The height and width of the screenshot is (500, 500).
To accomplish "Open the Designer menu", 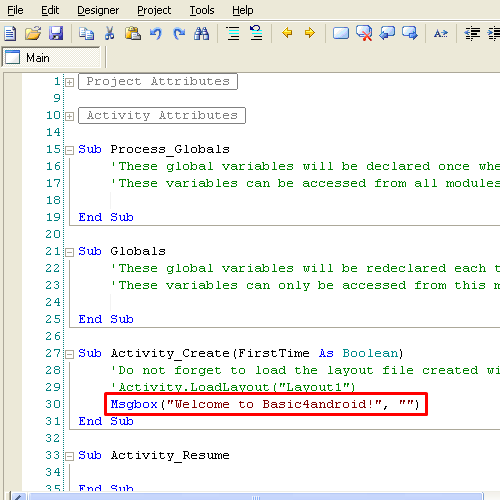I will pyautogui.click(x=98, y=10).
